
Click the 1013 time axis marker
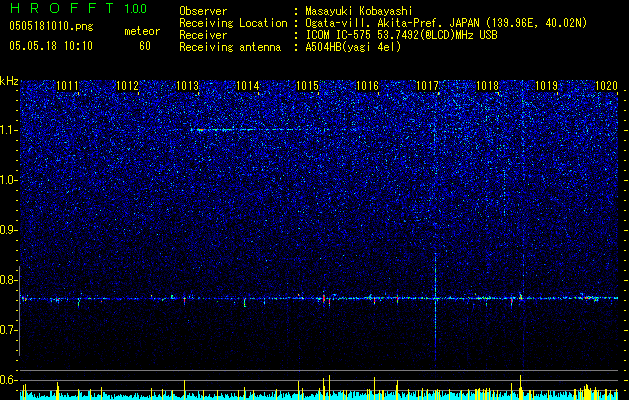pyautogui.click(x=187, y=85)
